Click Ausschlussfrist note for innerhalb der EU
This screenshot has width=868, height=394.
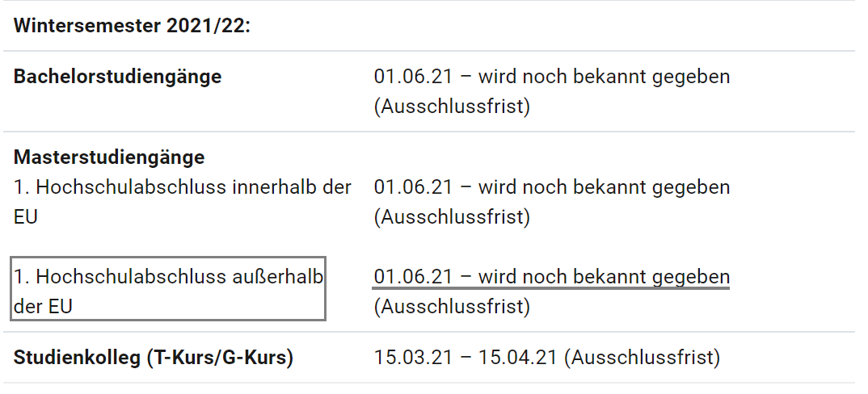point(452,216)
